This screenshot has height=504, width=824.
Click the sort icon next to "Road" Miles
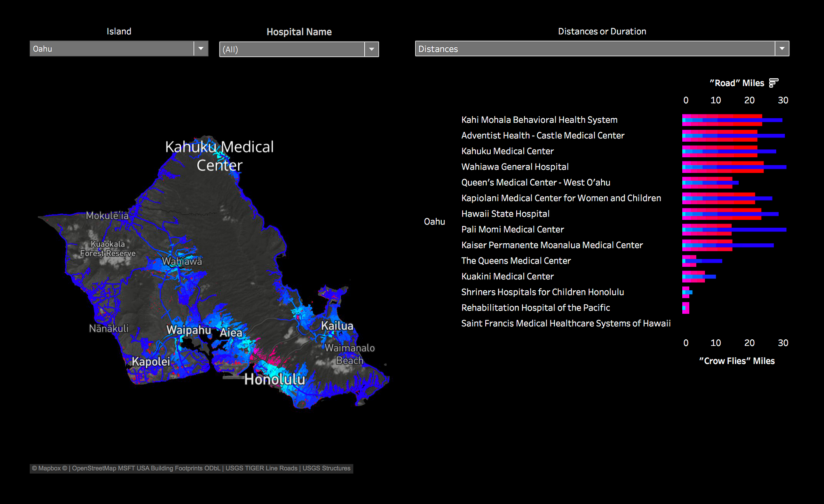pos(773,83)
